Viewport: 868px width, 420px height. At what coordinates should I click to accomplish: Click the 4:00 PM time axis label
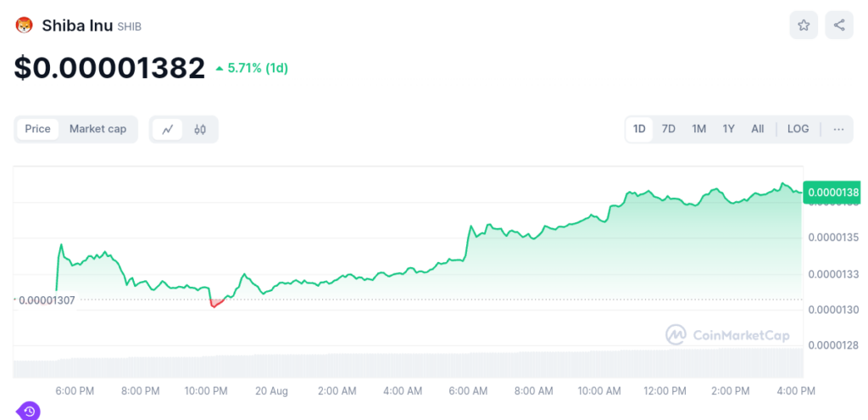click(x=796, y=391)
